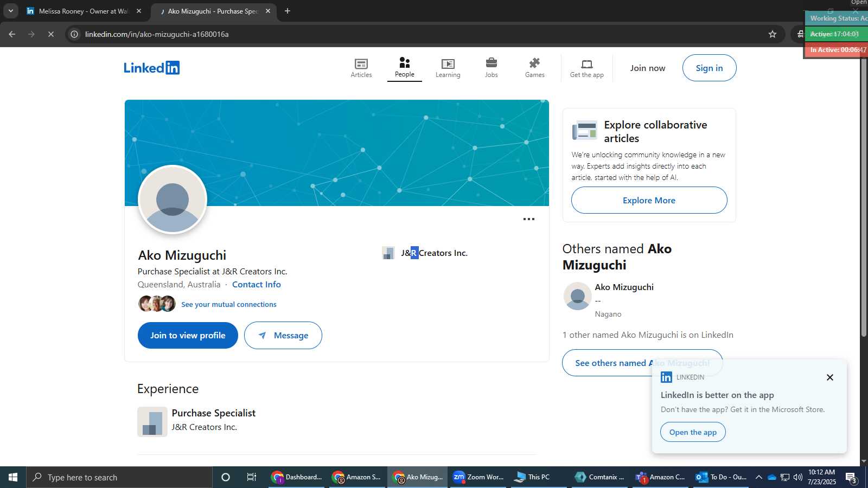The width and height of the screenshot is (868, 488).
Task: Go forward with the browser arrow
Action: [x=31, y=34]
